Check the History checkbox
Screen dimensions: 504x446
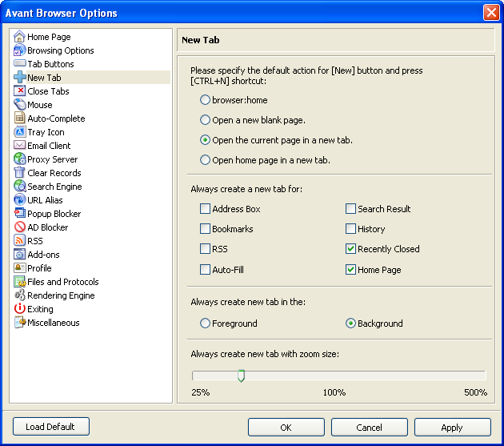click(x=350, y=228)
